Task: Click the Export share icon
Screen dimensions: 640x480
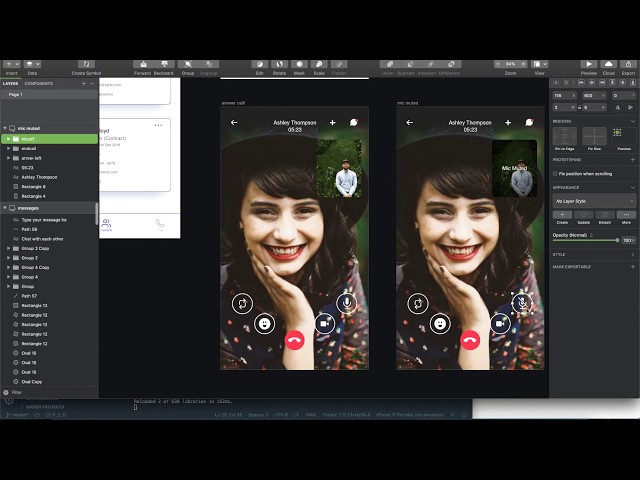Action: 628,64
